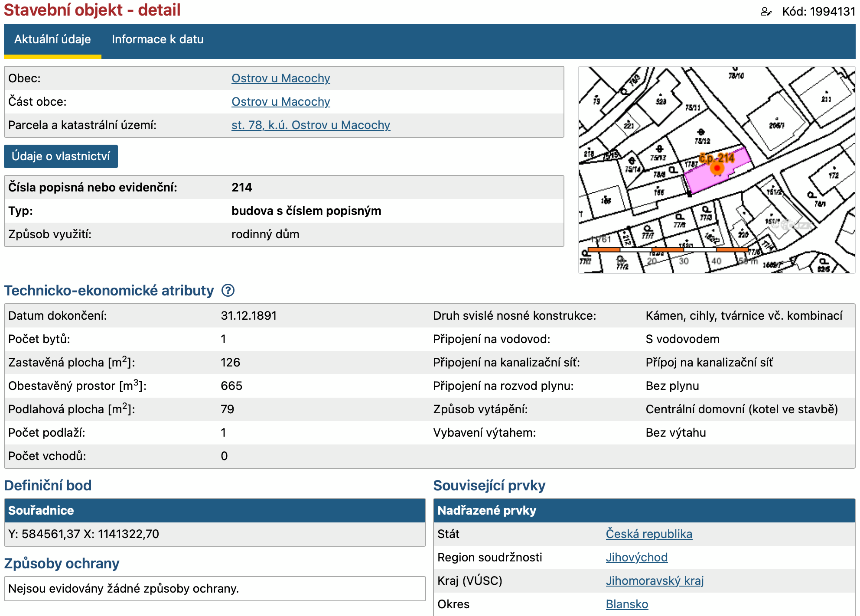This screenshot has width=860, height=616.
Task: Select the enclosed volume value 665
Action: tap(231, 386)
